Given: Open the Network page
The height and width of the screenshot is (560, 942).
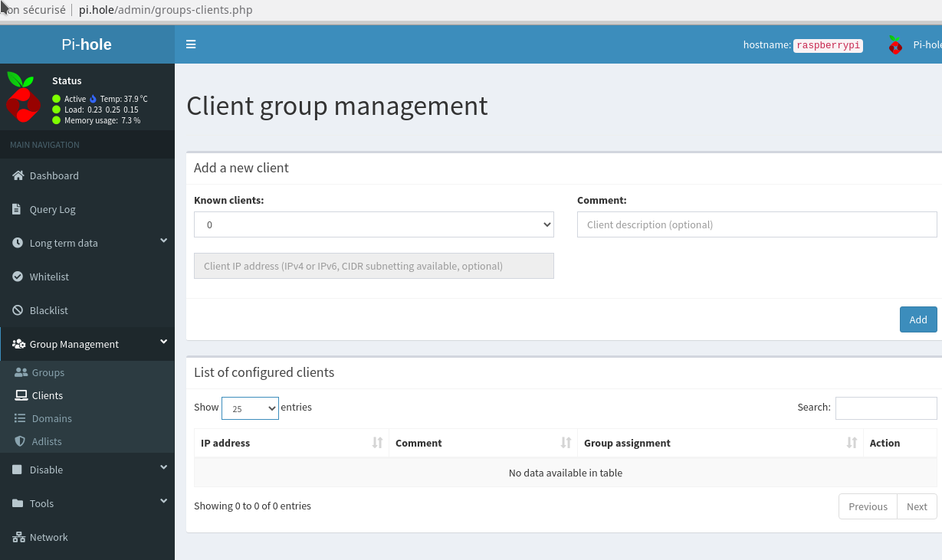Looking at the screenshot, I should click(x=87, y=537).
